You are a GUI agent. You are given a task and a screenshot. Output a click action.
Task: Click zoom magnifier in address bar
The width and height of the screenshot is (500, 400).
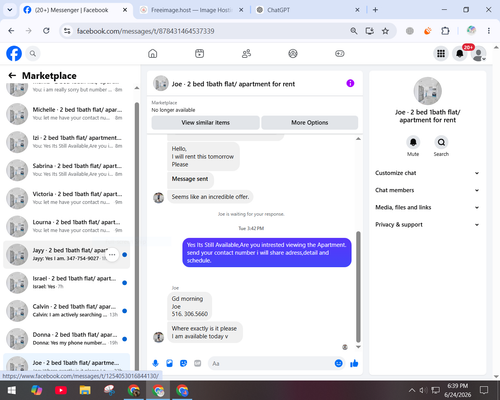pos(354,31)
